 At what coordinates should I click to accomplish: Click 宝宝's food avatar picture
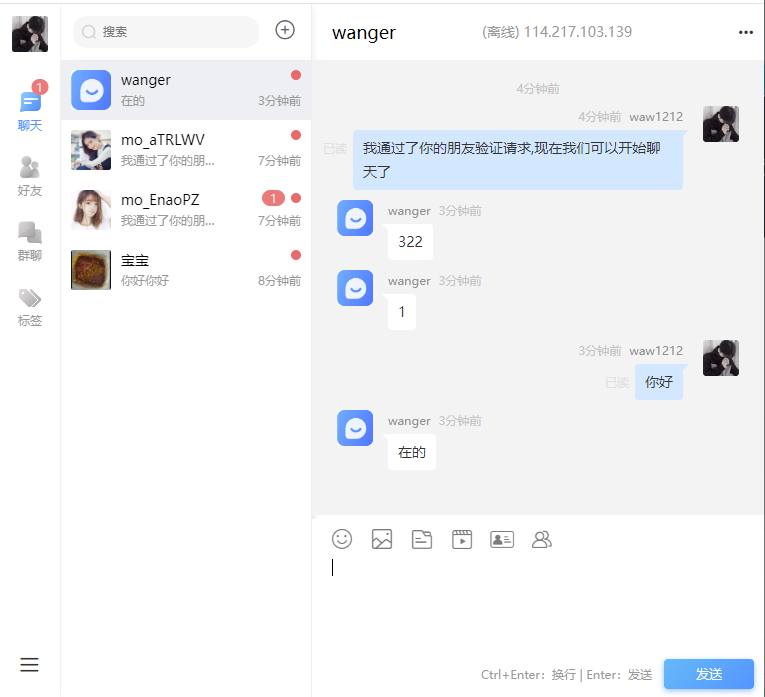click(x=91, y=270)
